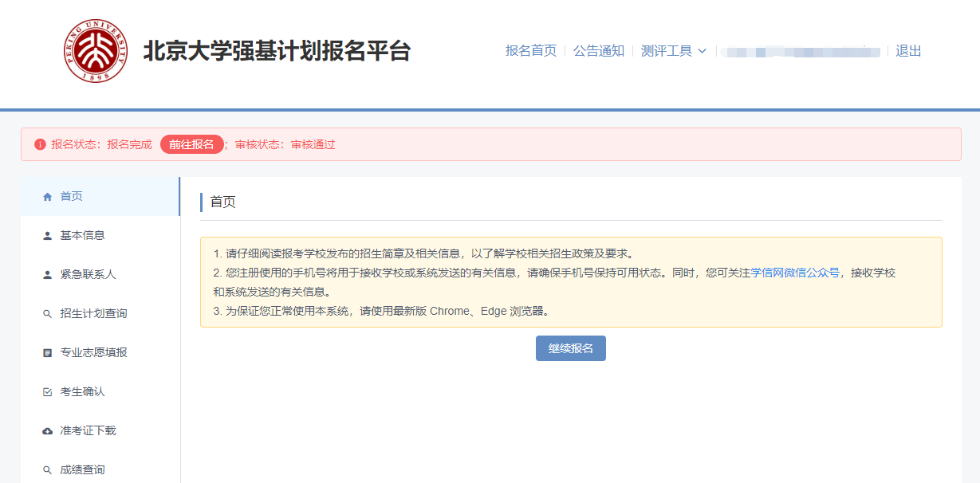Click the 审核状态：审核通过 status text

[285, 144]
